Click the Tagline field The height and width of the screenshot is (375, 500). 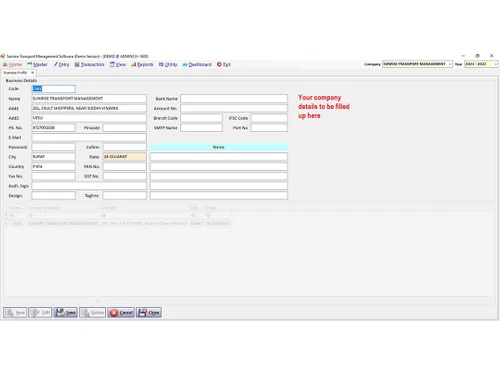(x=125, y=196)
